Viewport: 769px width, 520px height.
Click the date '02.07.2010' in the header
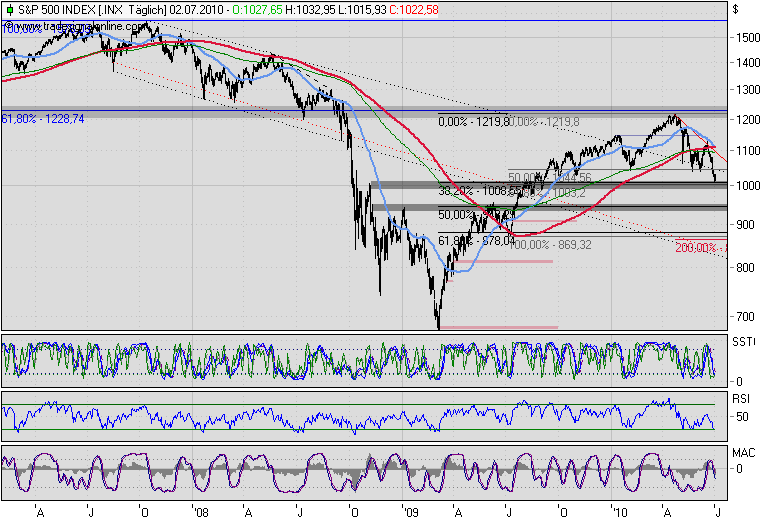pos(196,10)
